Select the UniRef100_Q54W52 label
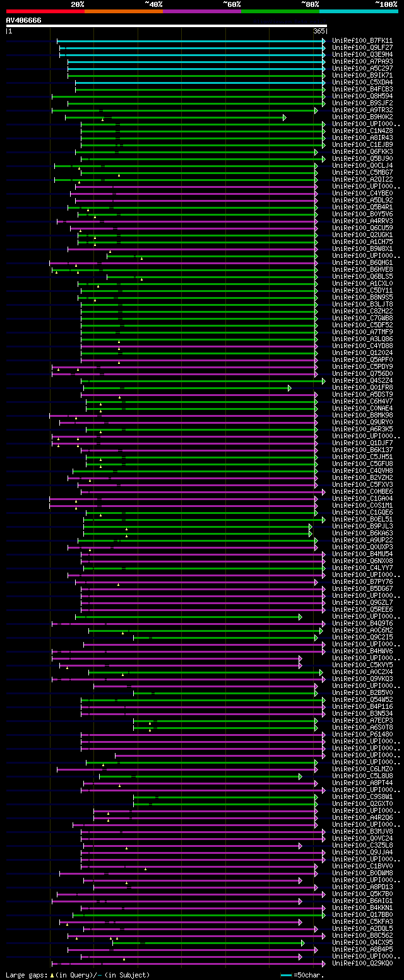The image size is (404, 980). coord(362,699)
